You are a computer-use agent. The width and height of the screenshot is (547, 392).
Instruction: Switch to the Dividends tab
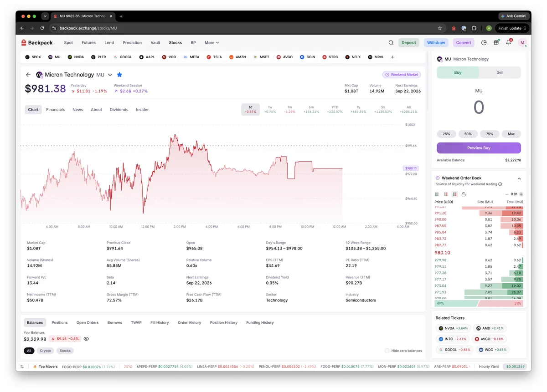pyautogui.click(x=119, y=110)
